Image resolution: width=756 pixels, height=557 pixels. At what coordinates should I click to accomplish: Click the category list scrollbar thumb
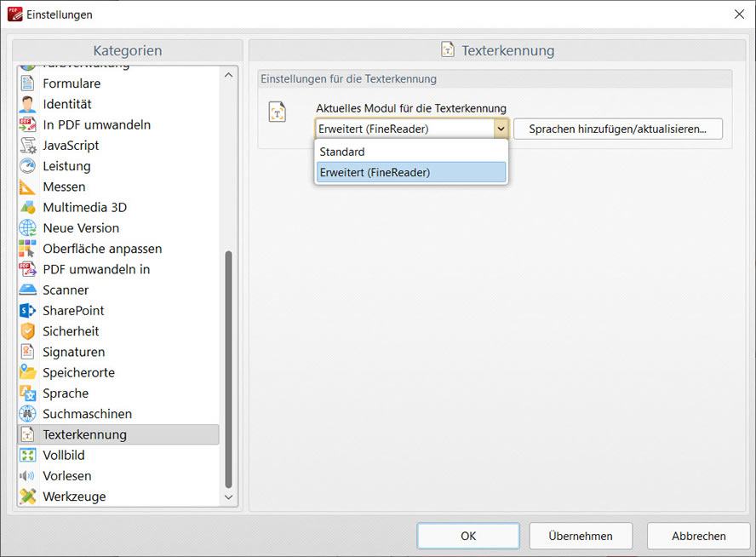coord(228,370)
